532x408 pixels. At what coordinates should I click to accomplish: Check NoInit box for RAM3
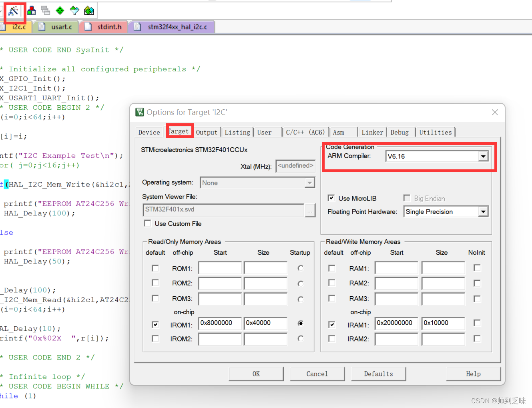(477, 299)
